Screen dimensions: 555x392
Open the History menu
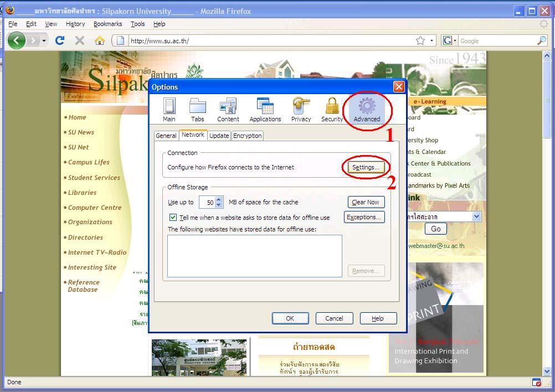pos(75,24)
